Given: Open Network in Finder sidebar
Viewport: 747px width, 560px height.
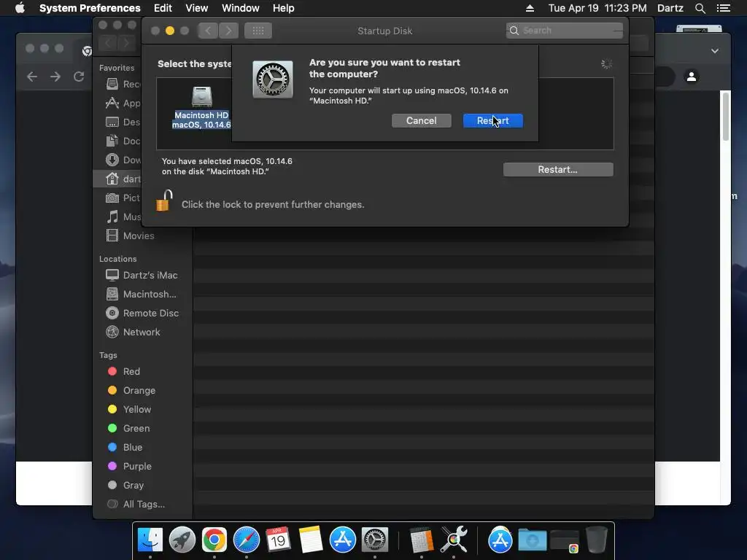Looking at the screenshot, I should (x=133, y=332).
